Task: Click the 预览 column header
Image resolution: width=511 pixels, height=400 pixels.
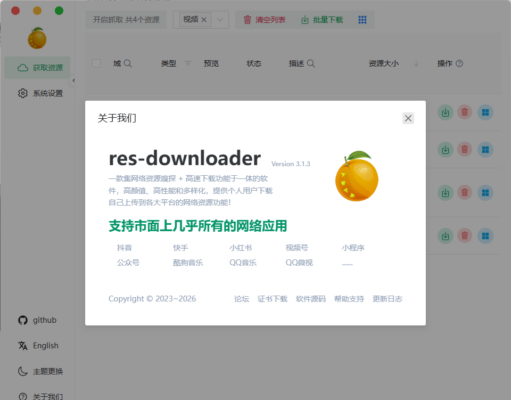Action: (x=211, y=63)
